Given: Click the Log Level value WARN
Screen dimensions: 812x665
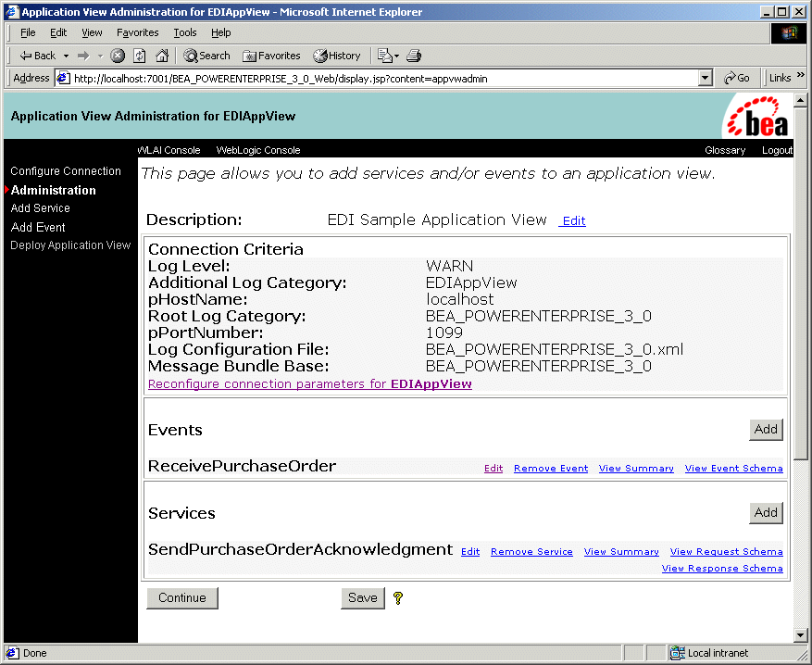Looking at the screenshot, I should click(x=449, y=266).
